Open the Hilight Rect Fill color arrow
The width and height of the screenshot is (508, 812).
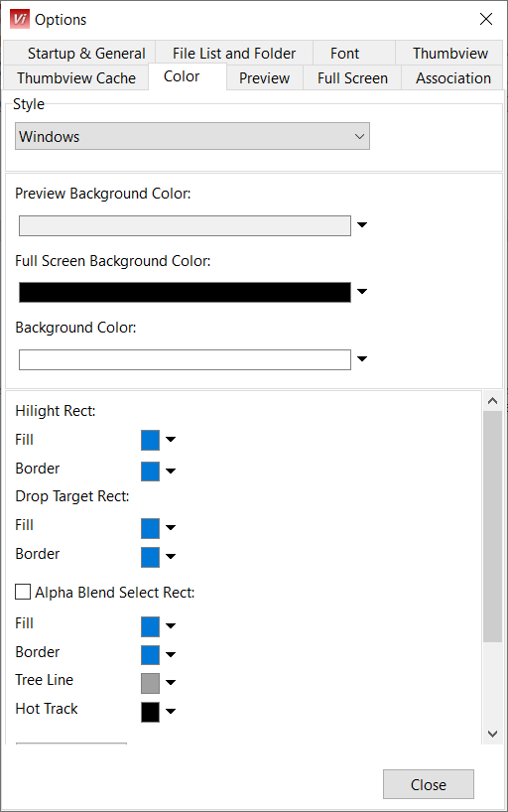[171, 440]
